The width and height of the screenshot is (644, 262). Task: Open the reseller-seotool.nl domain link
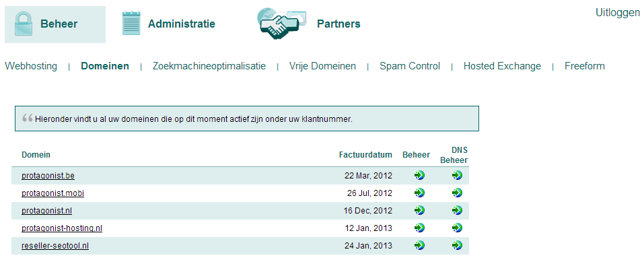point(55,246)
